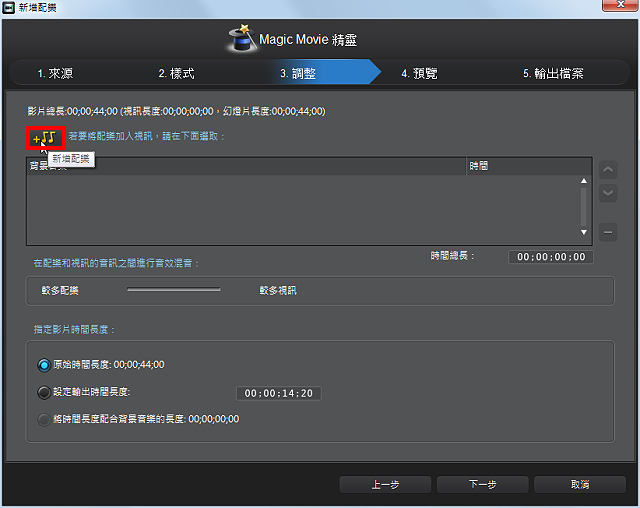Go to step 2. 樣式

176,73
